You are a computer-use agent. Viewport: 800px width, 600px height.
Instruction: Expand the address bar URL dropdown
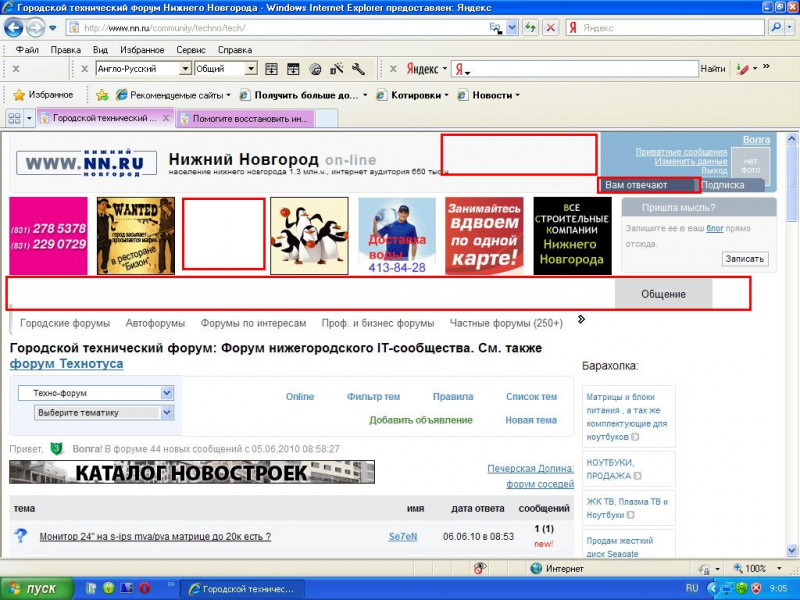pyautogui.click(x=512, y=28)
